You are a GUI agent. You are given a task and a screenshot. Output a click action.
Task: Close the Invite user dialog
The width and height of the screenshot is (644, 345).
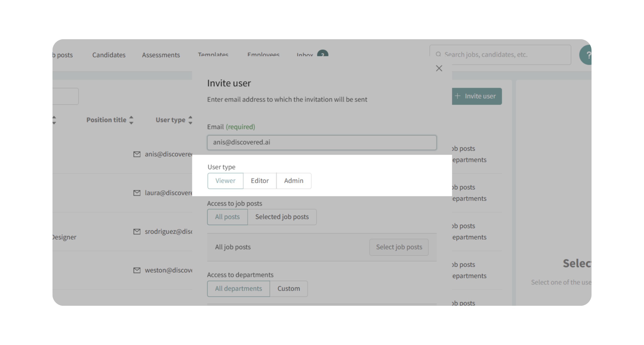click(439, 68)
